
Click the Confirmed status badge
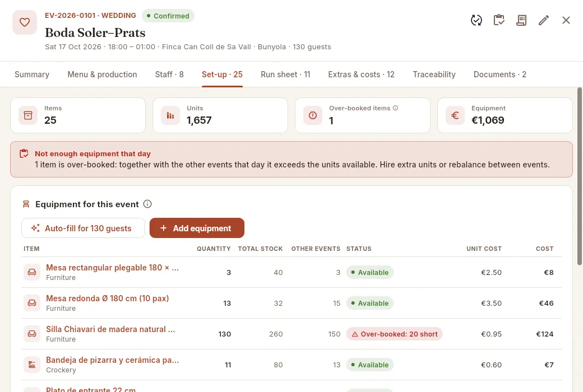pos(168,16)
